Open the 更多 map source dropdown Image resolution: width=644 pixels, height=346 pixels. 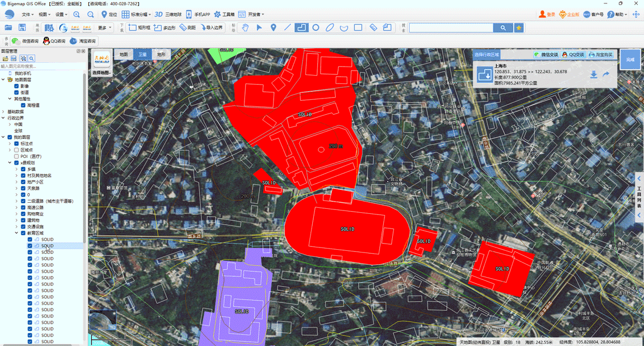pyautogui.click(x=104, y=27)
